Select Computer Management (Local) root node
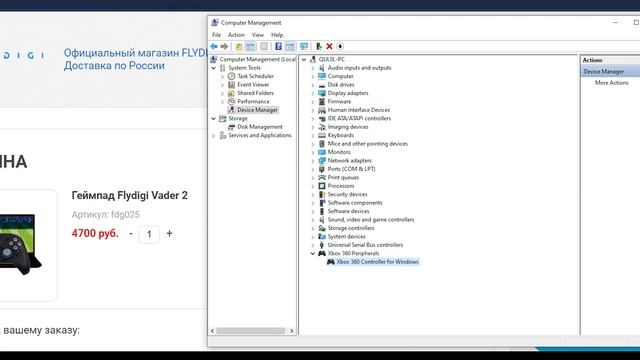This screenshot has width=640, height=360. pyautogui.click(x=258, y=59)
